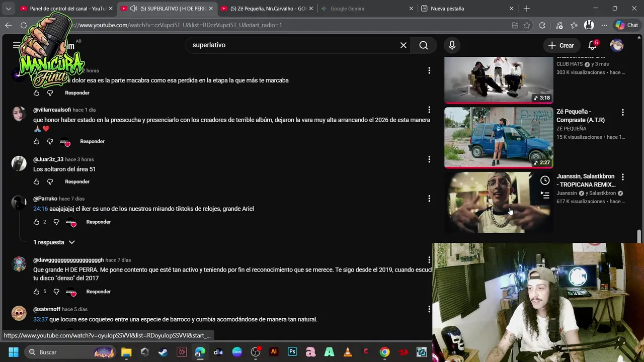Open a new tab with plus icon
The image size is (644, 362).
point(526,9)
